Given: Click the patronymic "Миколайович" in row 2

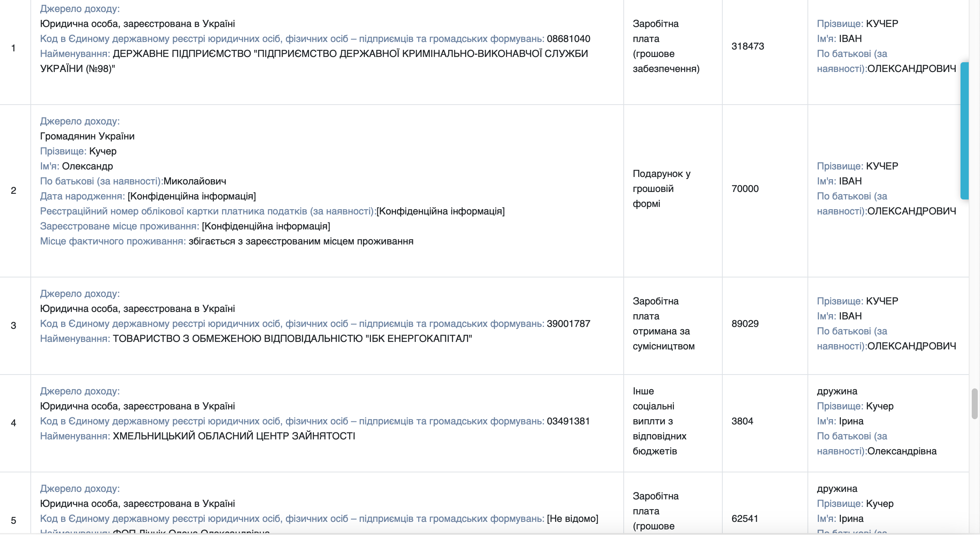Looking at the screenshot, I should click(x=195, y=181).
